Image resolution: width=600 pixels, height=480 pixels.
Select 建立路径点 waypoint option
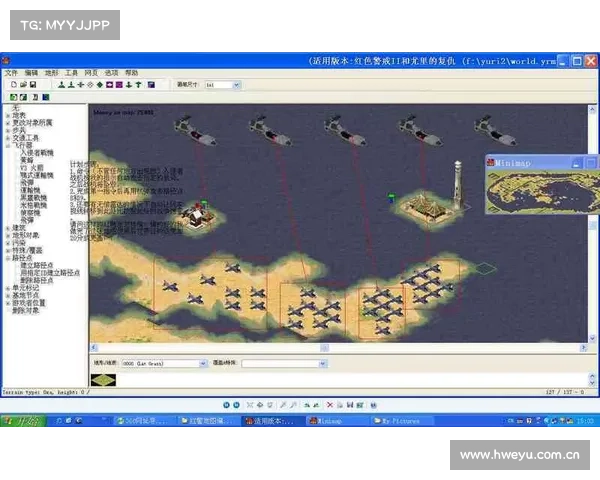click(37, 265)
